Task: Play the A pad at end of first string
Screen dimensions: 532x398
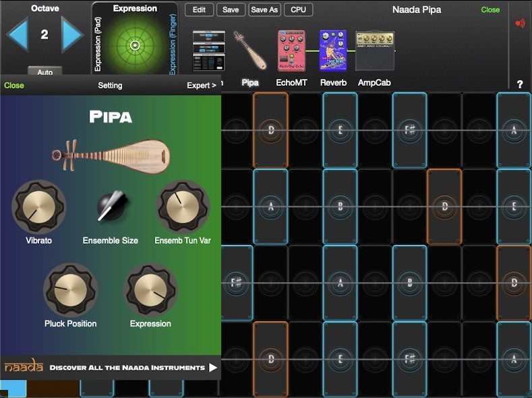Action: click(x=514, y=130)
